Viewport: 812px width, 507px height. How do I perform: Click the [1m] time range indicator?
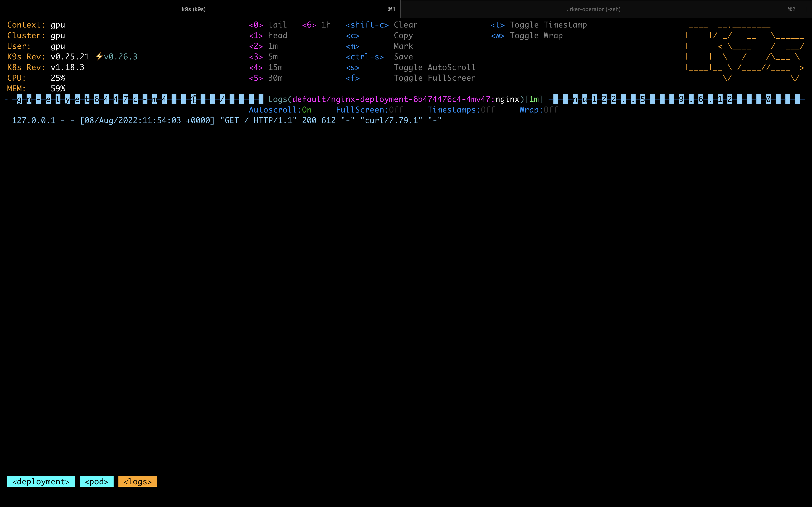534,99
